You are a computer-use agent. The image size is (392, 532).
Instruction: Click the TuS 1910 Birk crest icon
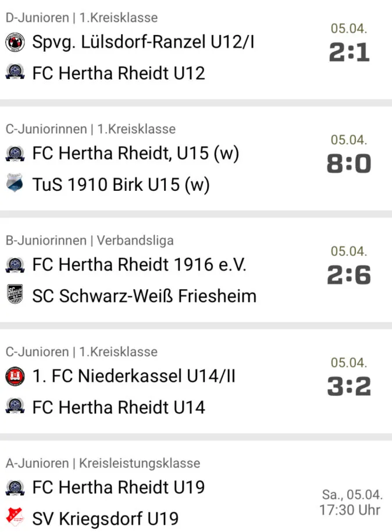(15, 183)
